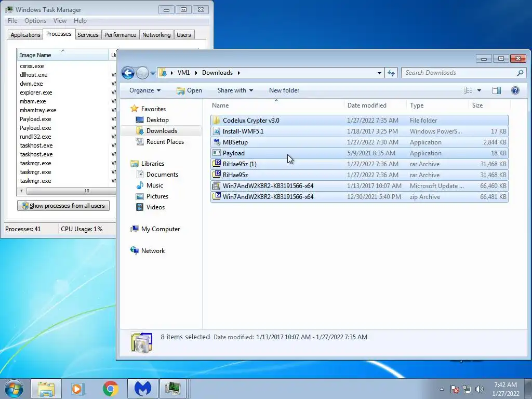Click VM1 in the address breadcrumb
This screenshot has height=399, width=532.
pos(183,73)
